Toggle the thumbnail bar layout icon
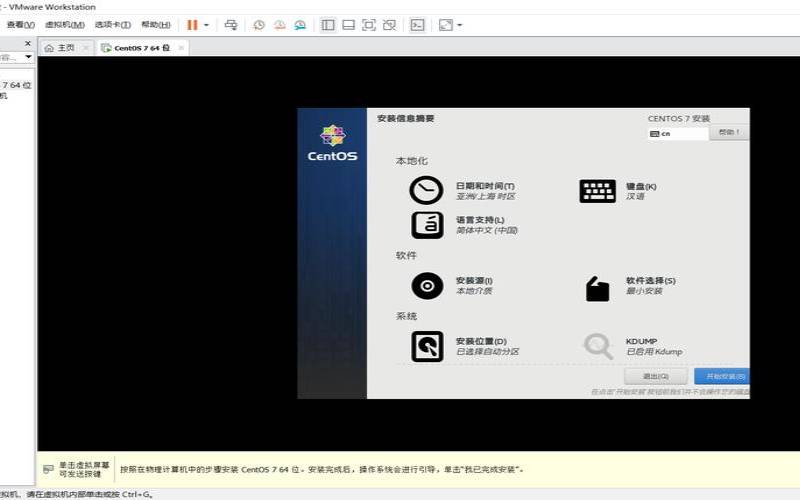Viewport: 800px width, 500px height. tap(348, 25)
